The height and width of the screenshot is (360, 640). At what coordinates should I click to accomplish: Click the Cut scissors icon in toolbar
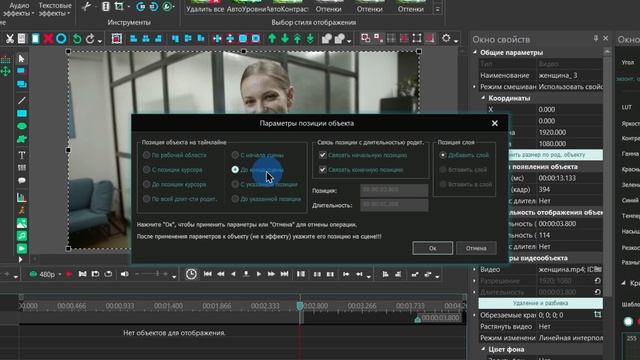(9, 39)
